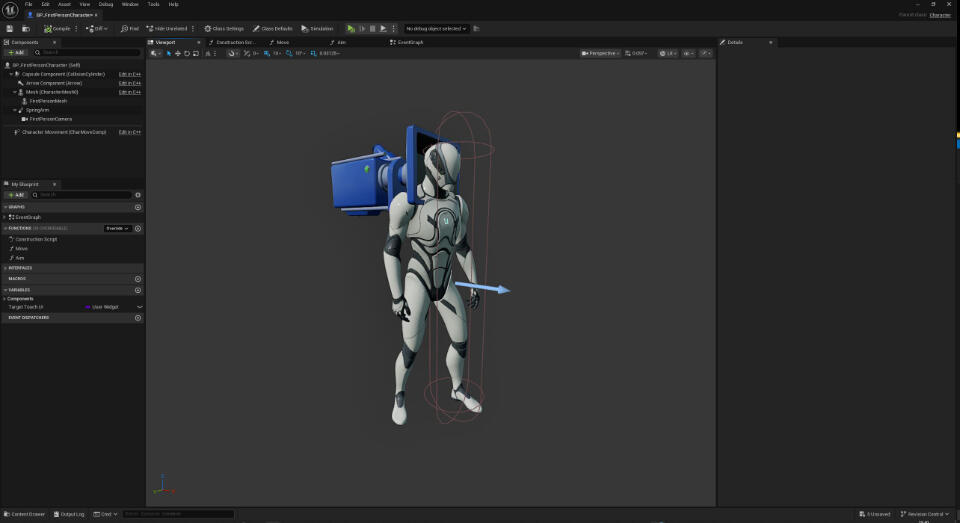
Task: Click the Find button
Action: (x=130, y=29)
